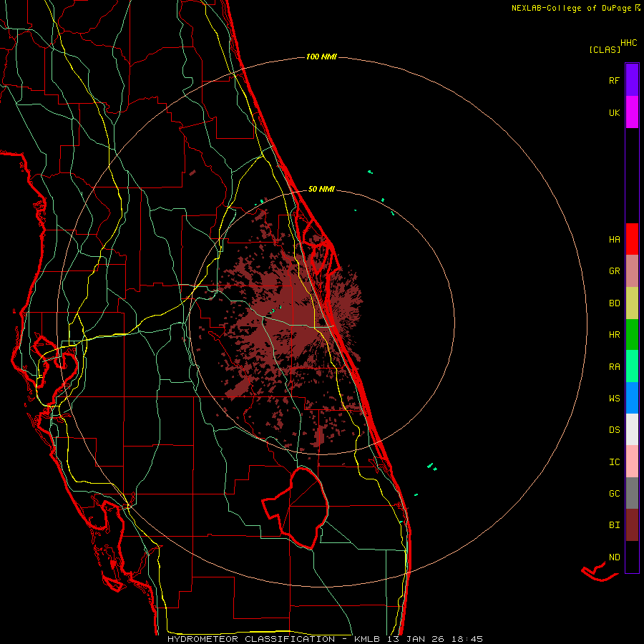Click the BI legend label
644x644 pixels.
(614, 525)
